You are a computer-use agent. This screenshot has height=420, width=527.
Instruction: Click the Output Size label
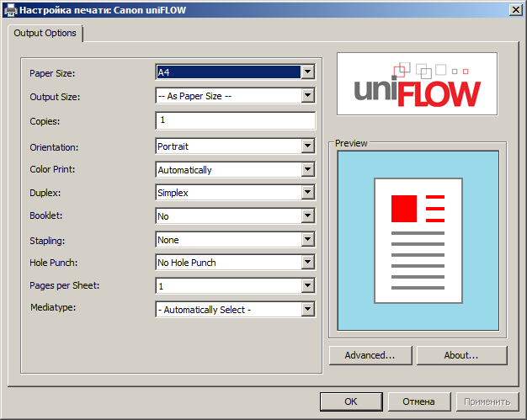(x=55, y=97)
